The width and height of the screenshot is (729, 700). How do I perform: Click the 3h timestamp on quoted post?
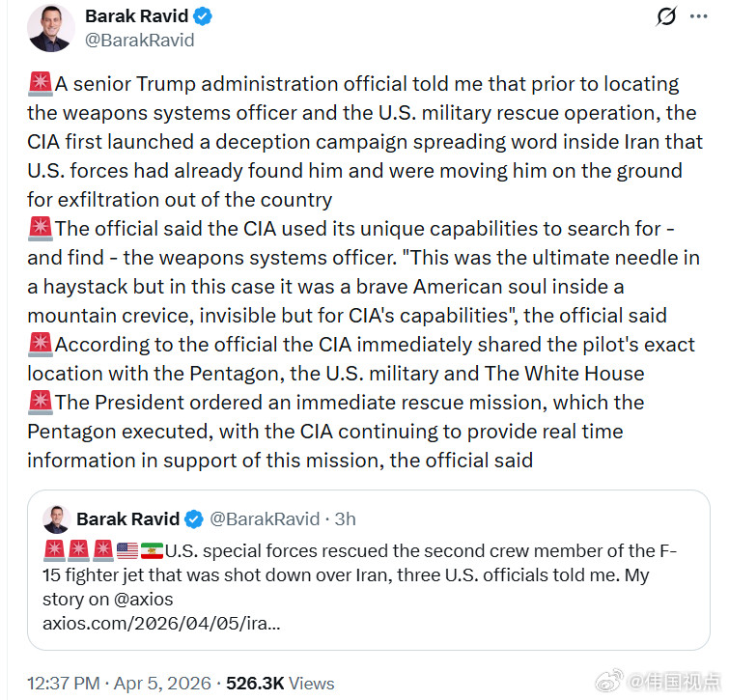coord(345,519)
